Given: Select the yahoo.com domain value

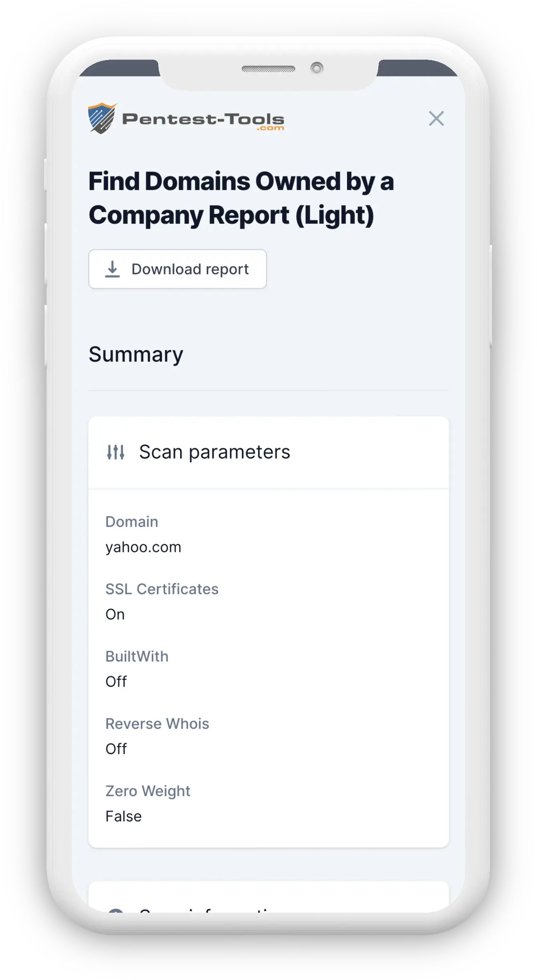Looking at the screenshot, I should [x=143, y=547].
